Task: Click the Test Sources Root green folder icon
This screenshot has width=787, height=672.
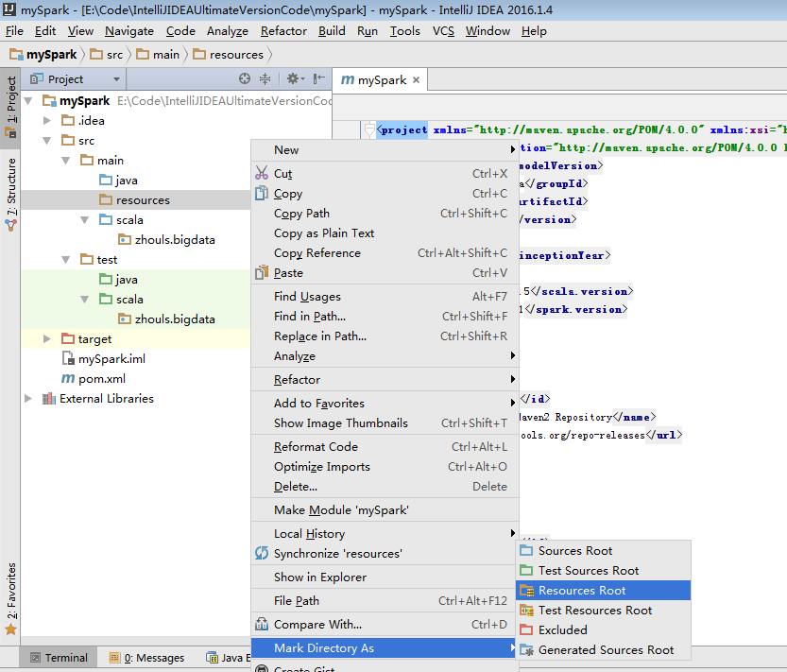Action: point(526,571)
